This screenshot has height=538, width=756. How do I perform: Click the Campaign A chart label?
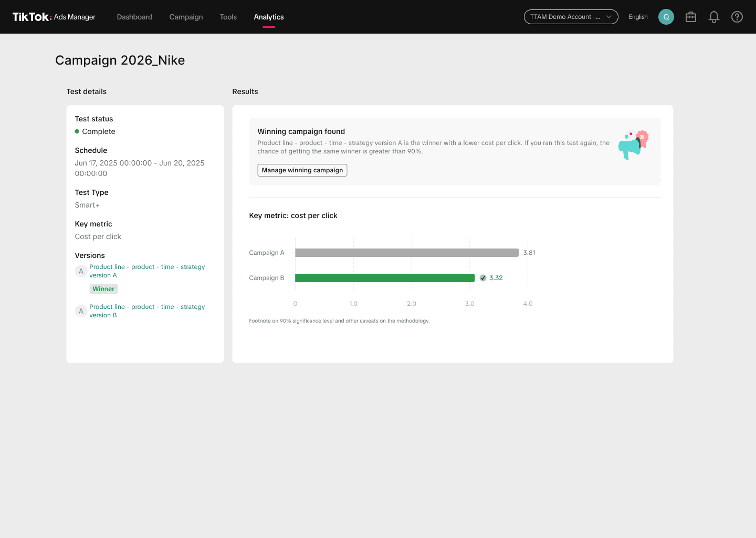pos(267,253)
